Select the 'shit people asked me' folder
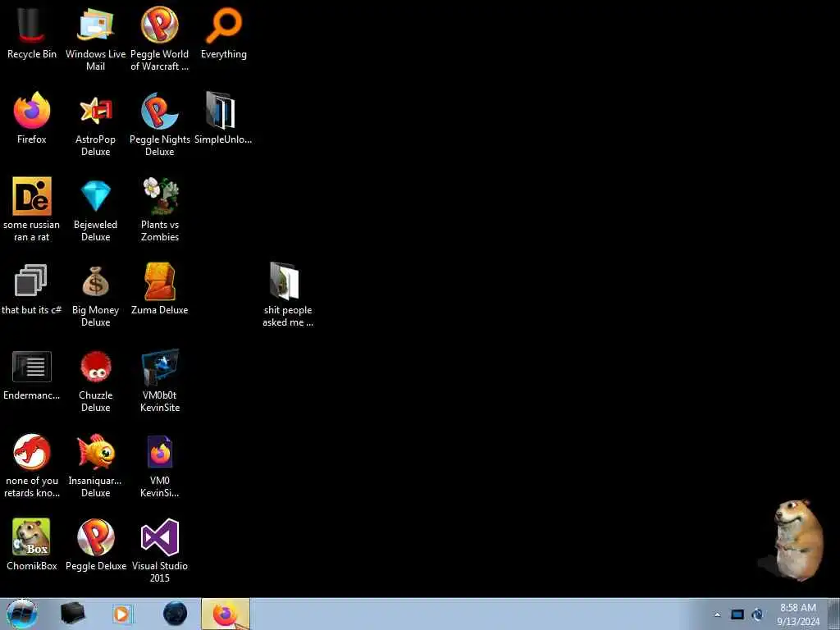The height and width of the screenshot is (630, 840). pos(285,281)
